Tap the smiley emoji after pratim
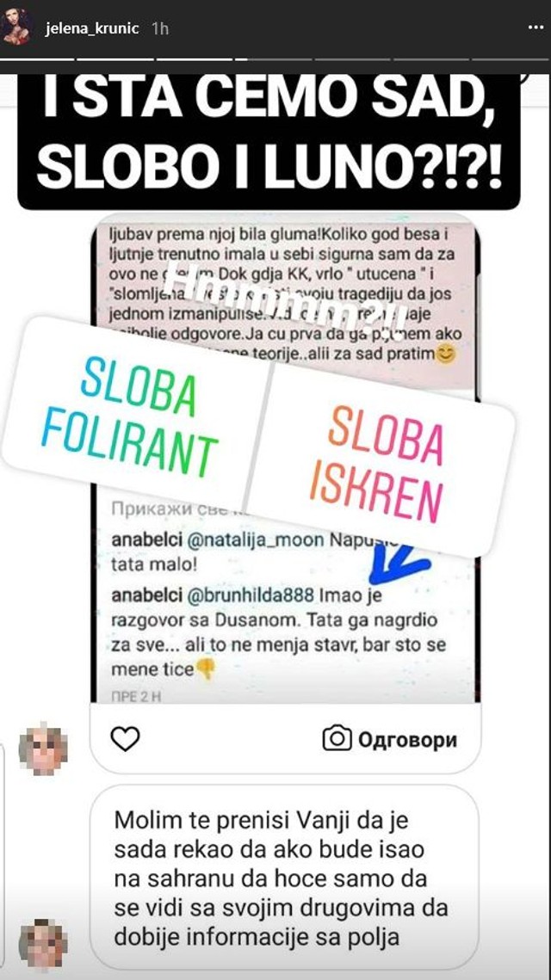 pos(447,354)
